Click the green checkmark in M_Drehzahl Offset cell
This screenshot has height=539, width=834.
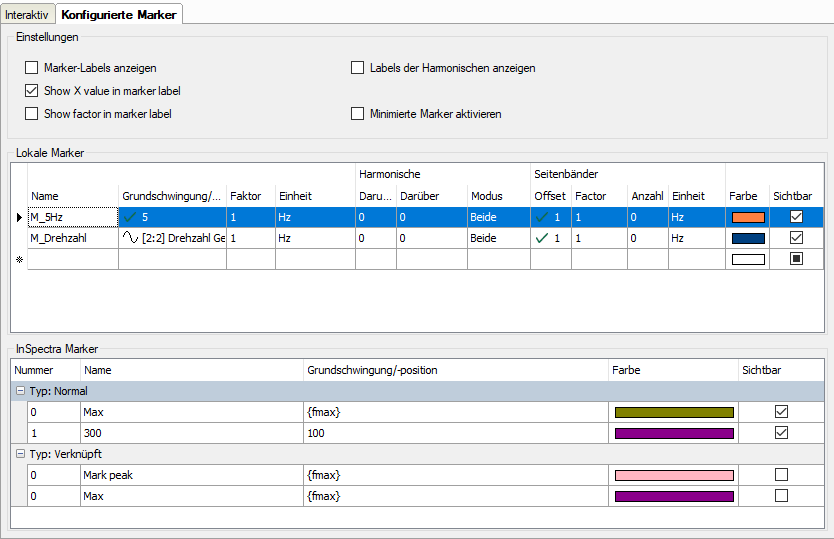pos(543,239)
